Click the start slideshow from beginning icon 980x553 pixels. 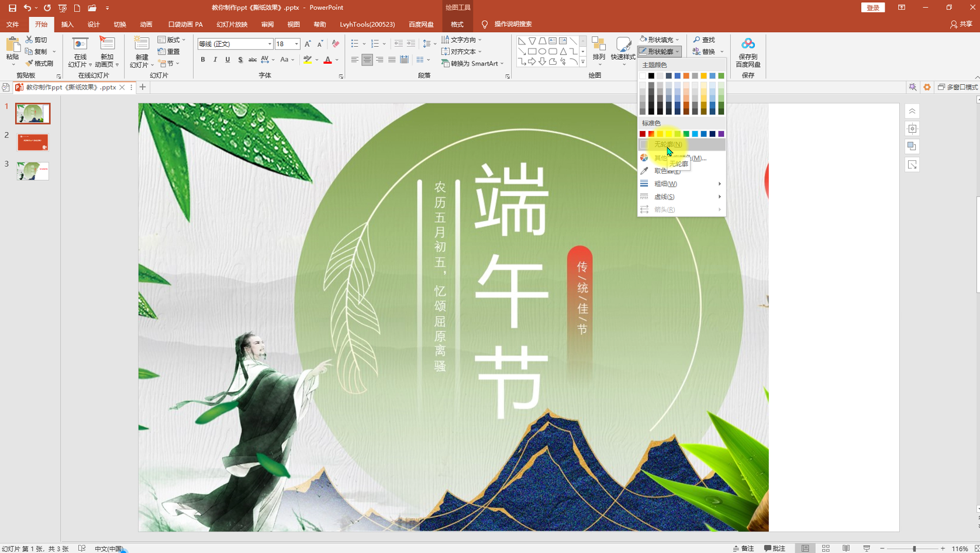(x=63, y=8)
